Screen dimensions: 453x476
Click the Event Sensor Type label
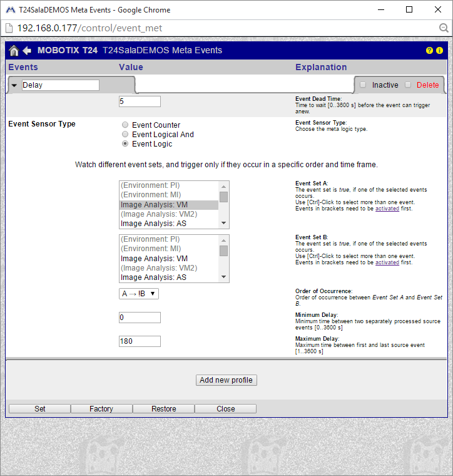tap(42, 124)
